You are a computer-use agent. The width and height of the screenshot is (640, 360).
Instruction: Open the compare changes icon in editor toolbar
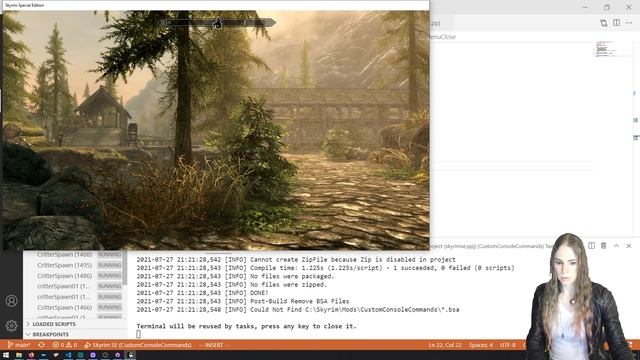[603, 23]
